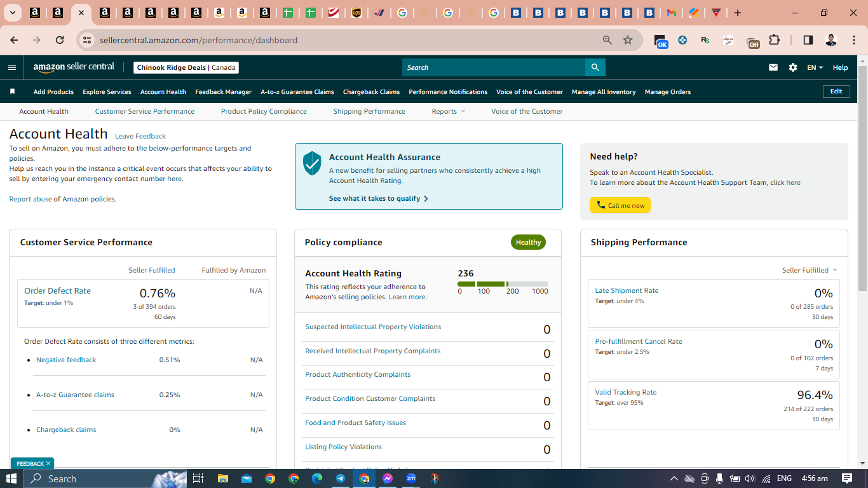Click the Healthy status badge

click(x=528, y=242)
